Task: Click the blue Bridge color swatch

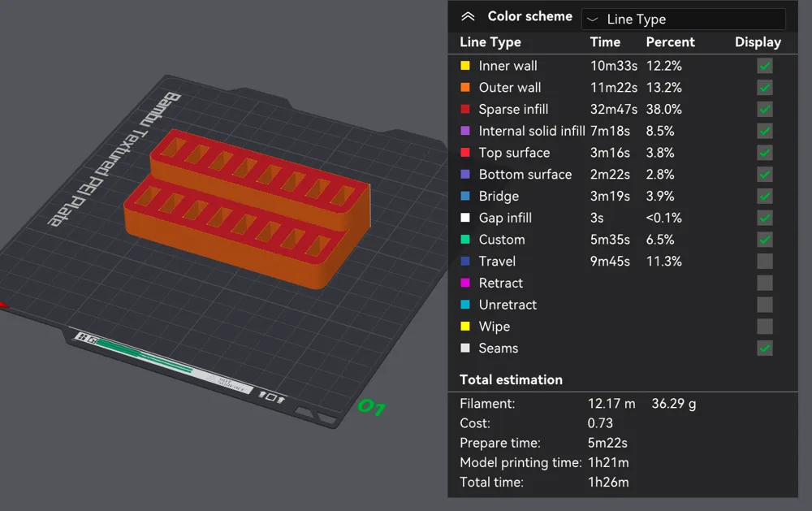Action: tap(465, 197)
